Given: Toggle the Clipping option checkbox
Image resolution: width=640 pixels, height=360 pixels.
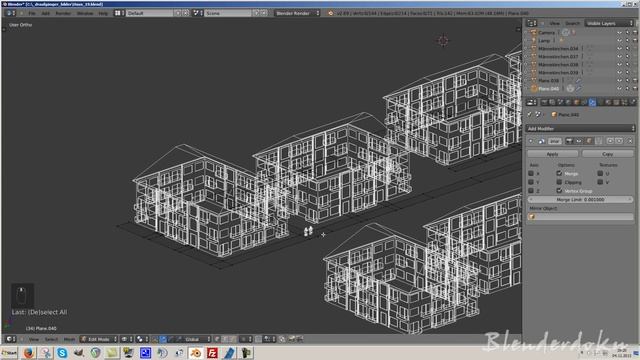Looking at the screenshot, I should [560, 182].
